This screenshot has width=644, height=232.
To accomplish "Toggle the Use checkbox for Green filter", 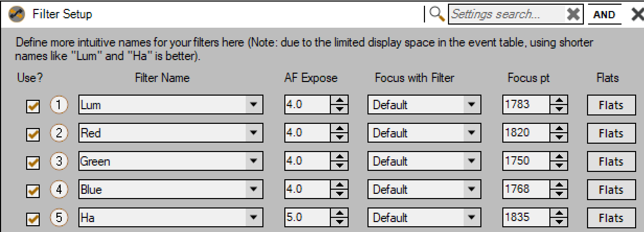I will click(x=33, y=163).
